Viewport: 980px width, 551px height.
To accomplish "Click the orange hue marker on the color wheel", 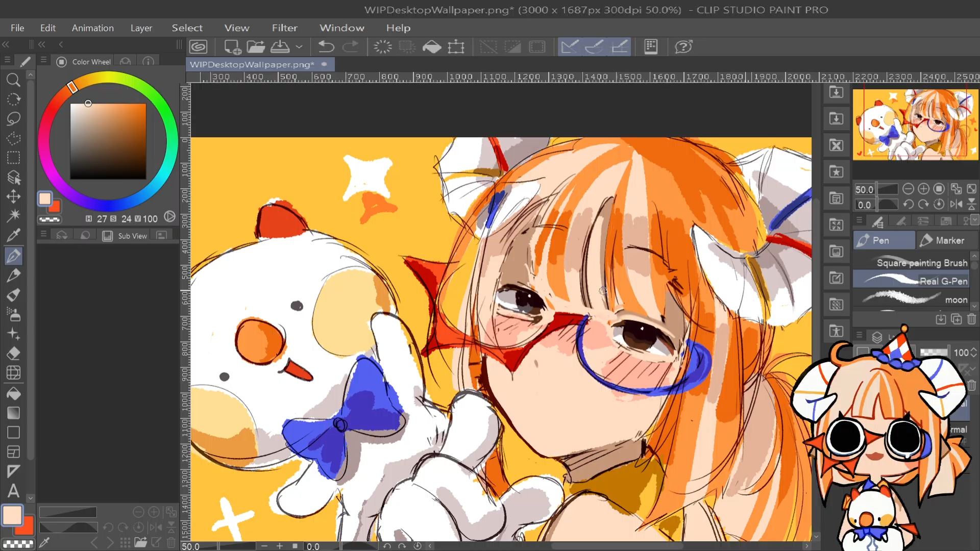I will coord(72,87).
